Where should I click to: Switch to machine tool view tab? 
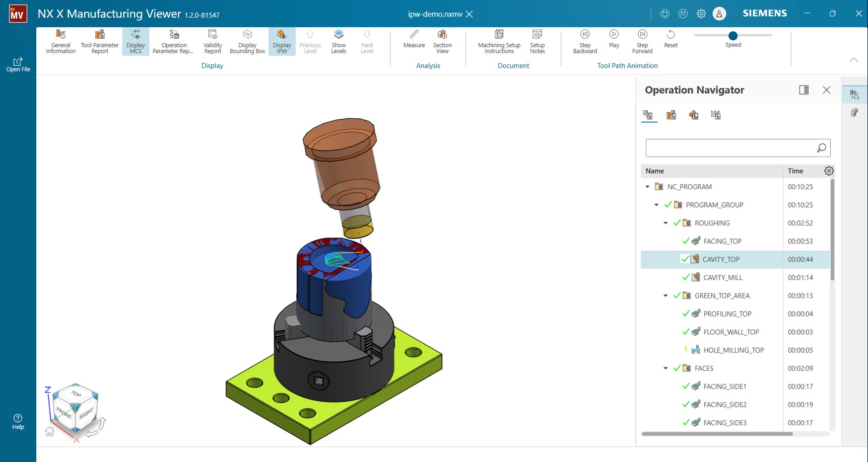(x=671, y=115)
